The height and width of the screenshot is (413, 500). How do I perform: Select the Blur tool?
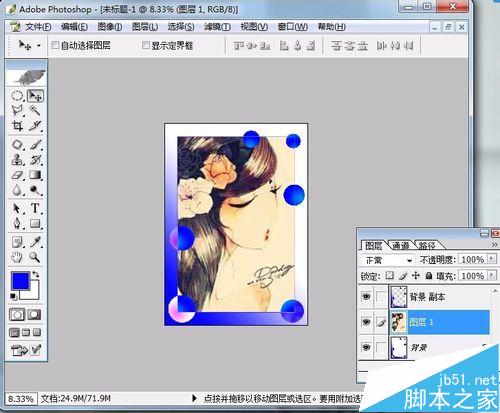tap(17, 190)
